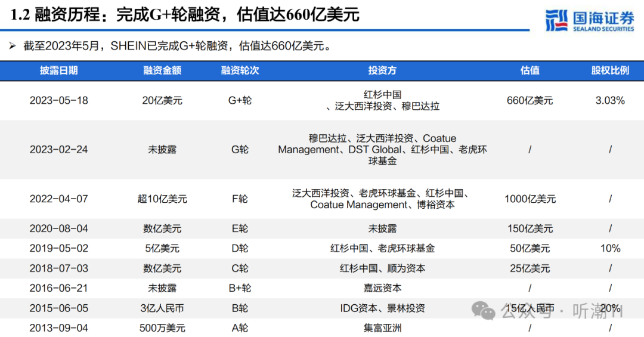Select valuation cell '25亿美元'
Viewport: 644px width, 337px height.
[530, 268]
